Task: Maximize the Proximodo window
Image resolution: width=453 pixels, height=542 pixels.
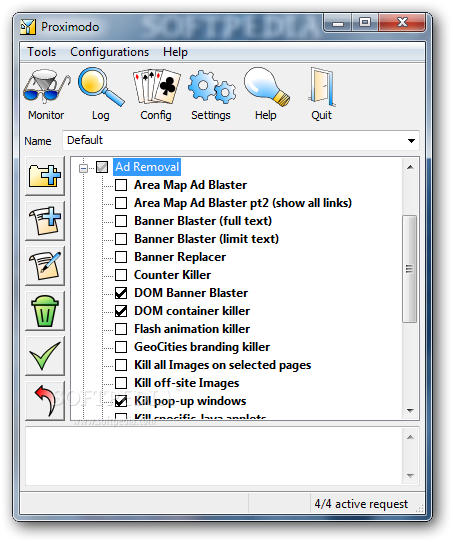Action: pyautogui.click(x=365, y=23)
